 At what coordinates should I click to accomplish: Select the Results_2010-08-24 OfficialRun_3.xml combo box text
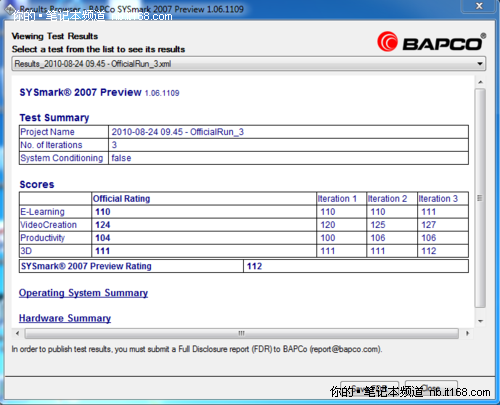click(93, 64)
